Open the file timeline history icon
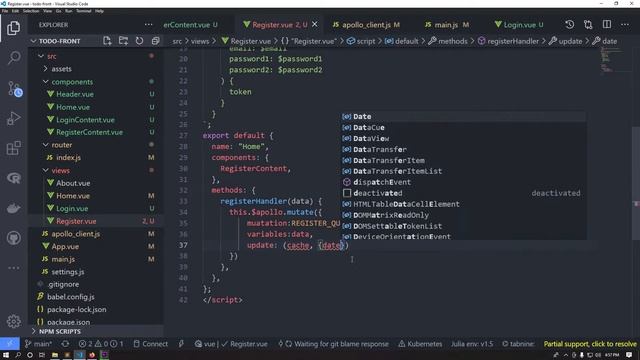 click(x=569, y=24)
